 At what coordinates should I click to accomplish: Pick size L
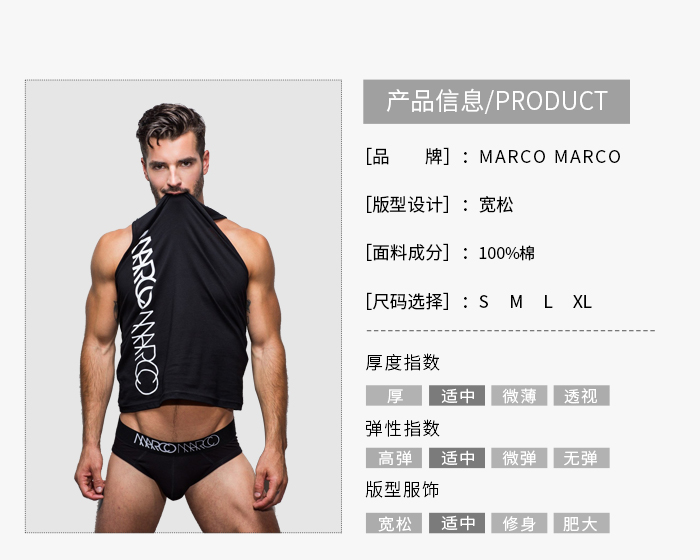click(548, 302)
